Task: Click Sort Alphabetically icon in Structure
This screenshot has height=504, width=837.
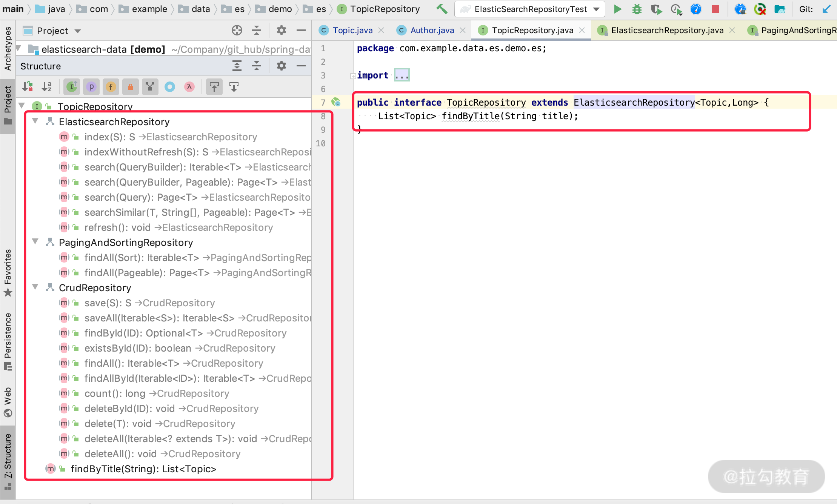Action: tap(47, 87)
